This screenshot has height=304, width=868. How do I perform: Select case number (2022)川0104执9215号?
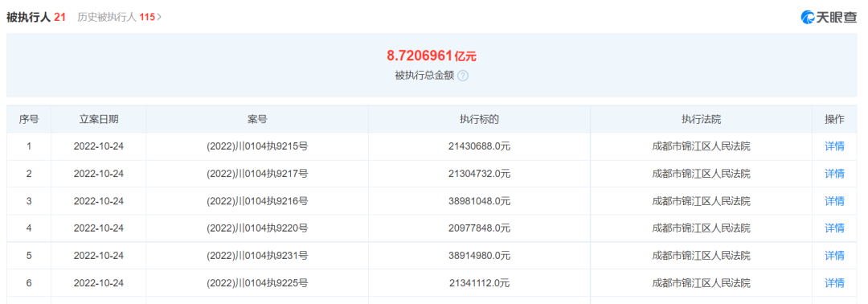point(257,146)
